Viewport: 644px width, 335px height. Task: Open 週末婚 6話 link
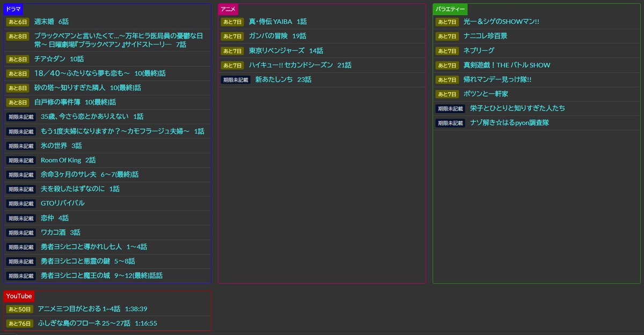coord(52,22)
